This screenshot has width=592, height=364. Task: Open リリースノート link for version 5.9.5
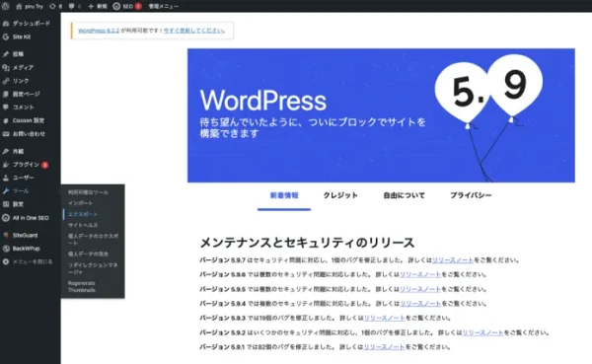pos(420,289)
